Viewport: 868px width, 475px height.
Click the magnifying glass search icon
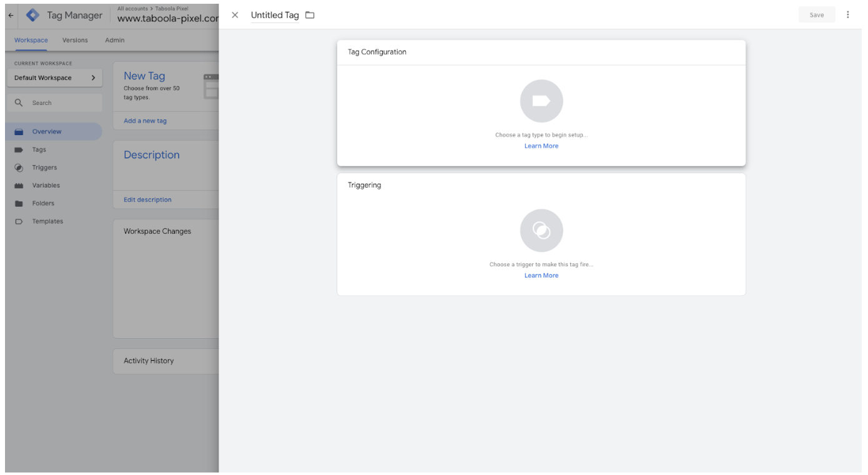pyautogui.click(x=19, y=102)
